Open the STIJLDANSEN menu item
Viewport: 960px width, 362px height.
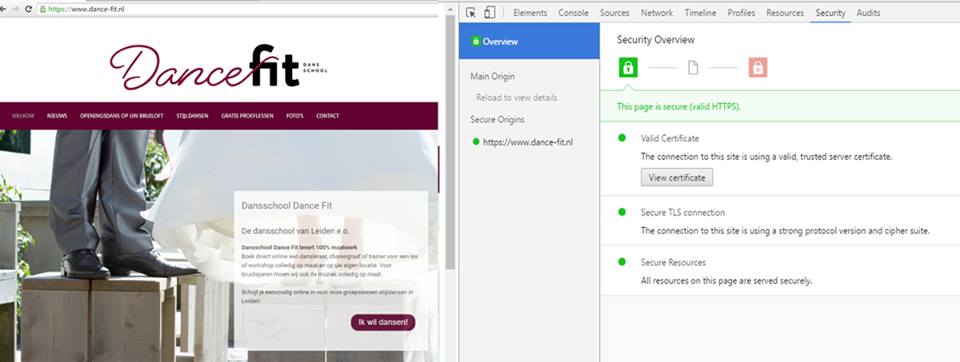(192, 116)
